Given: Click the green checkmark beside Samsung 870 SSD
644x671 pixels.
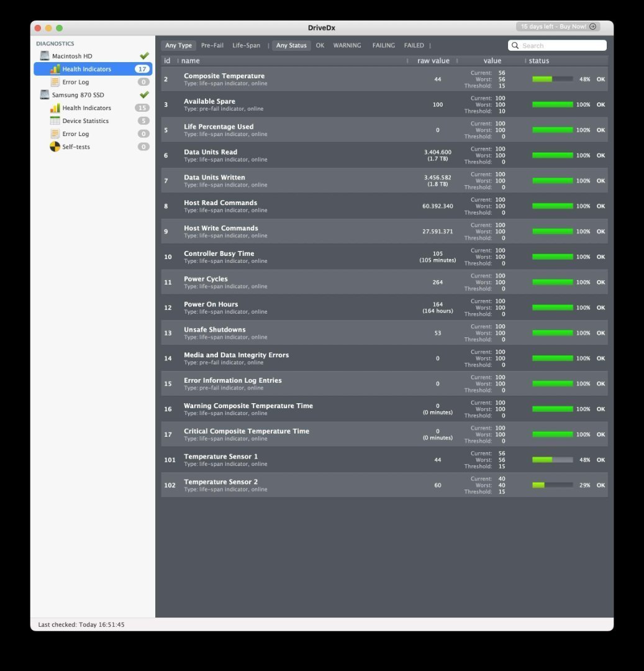Looking at the screenshot, I should (x=145, y=94).
